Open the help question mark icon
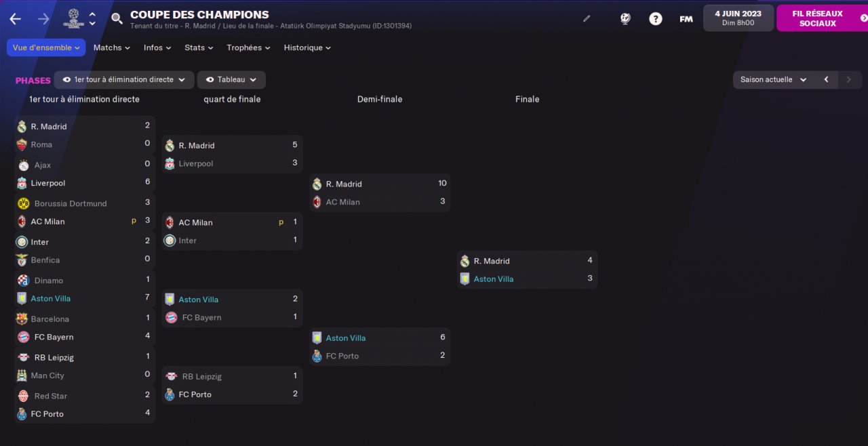 click(655, 19)
